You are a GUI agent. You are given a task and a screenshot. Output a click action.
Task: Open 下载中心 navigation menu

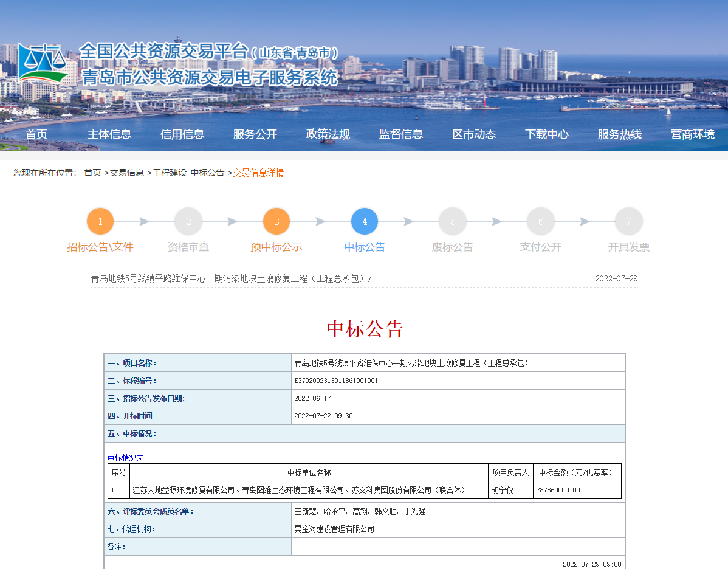pyautogui.click(x=547, y=134)
